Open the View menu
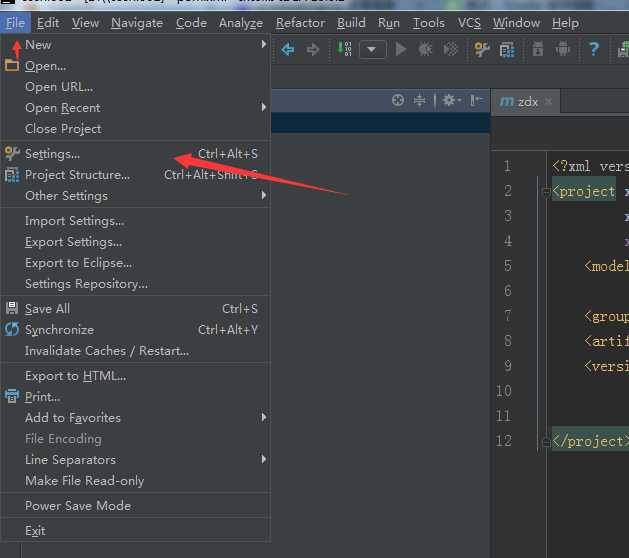Image resolution: width=629 pixels, height=558 pixels. coord(85,23)
